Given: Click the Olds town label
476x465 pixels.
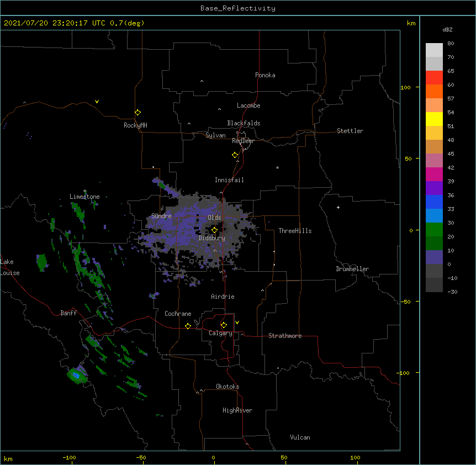Looking at the screenshot, I should click(214, 218).
